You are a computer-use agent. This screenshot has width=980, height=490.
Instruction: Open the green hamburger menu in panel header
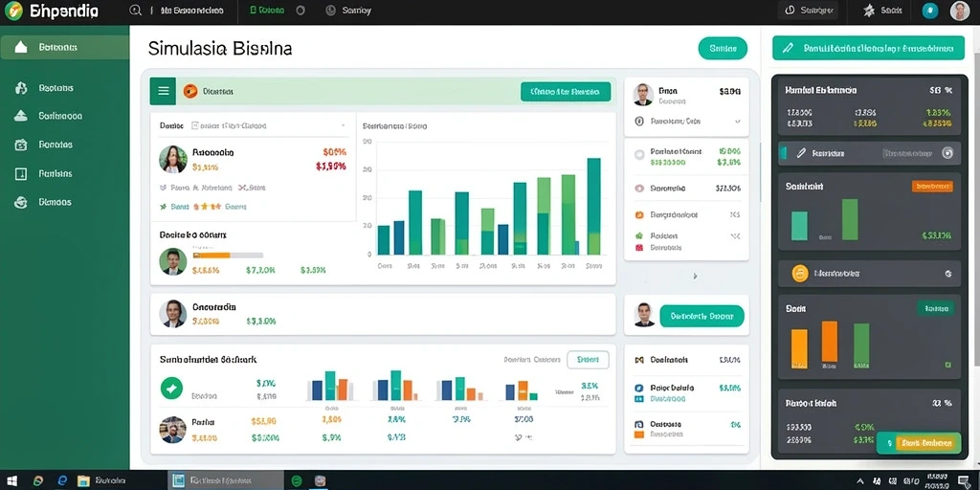click(x=163, y=91)
